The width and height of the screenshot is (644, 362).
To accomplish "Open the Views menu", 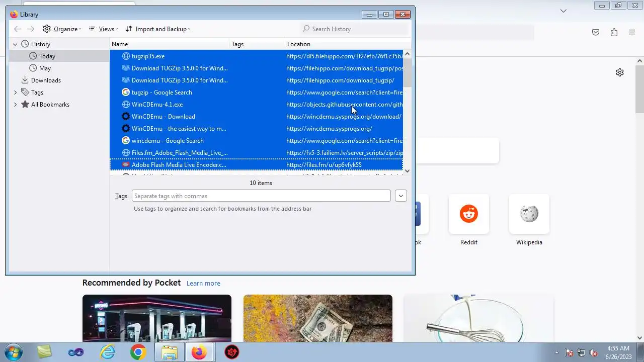I will pos(103,29).
